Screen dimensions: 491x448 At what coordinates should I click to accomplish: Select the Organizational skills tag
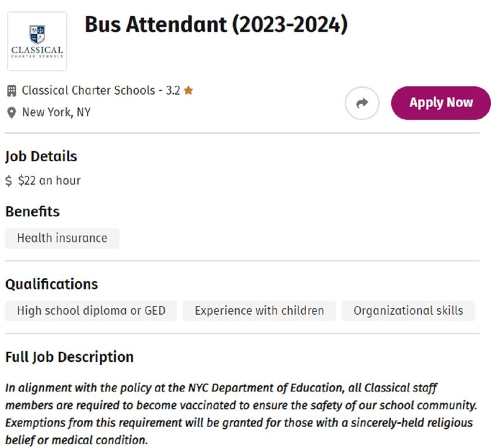tap(408, 311)
